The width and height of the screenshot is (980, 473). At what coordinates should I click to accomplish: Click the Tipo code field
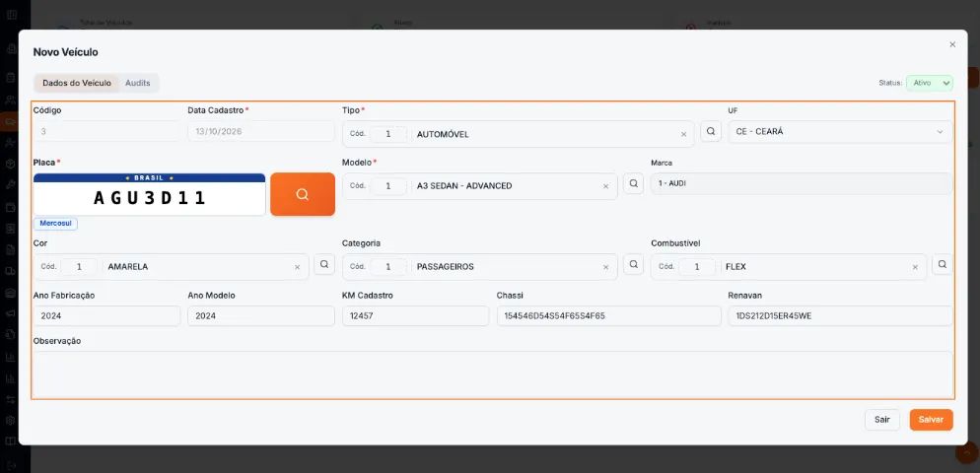tap(388, 134)
